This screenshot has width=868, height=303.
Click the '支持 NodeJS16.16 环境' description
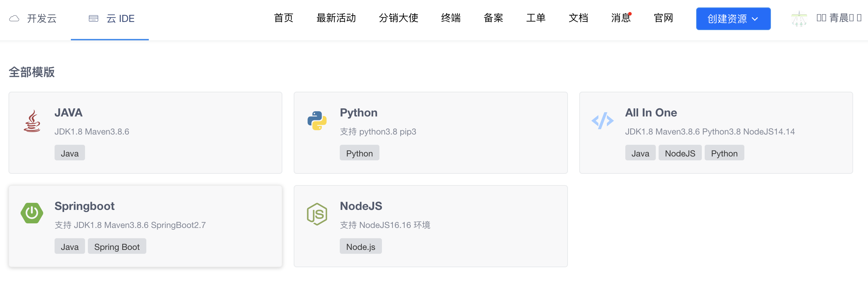tap(385, 225)
